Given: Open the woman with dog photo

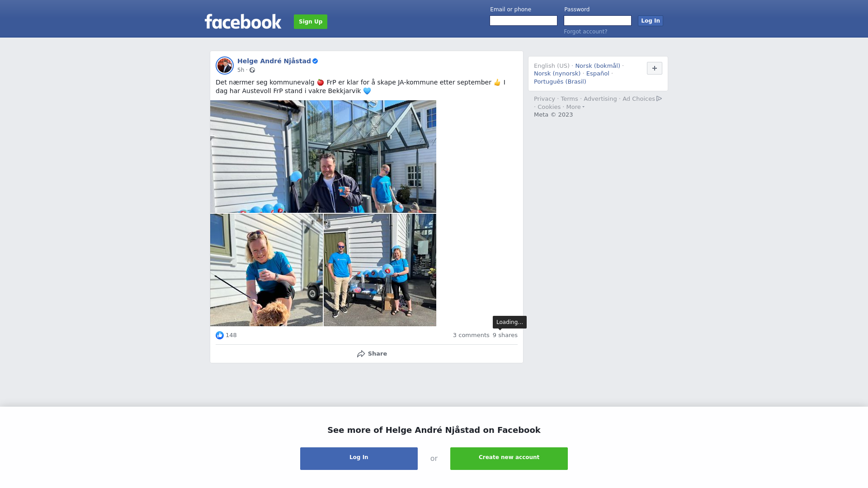Looking at the screenshot, I should pos(266,270).
